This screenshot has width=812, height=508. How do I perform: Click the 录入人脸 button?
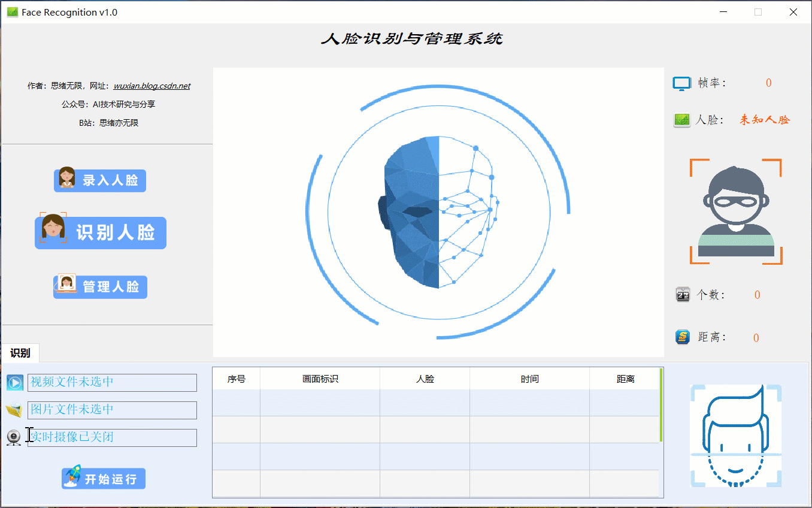[100, 180]
